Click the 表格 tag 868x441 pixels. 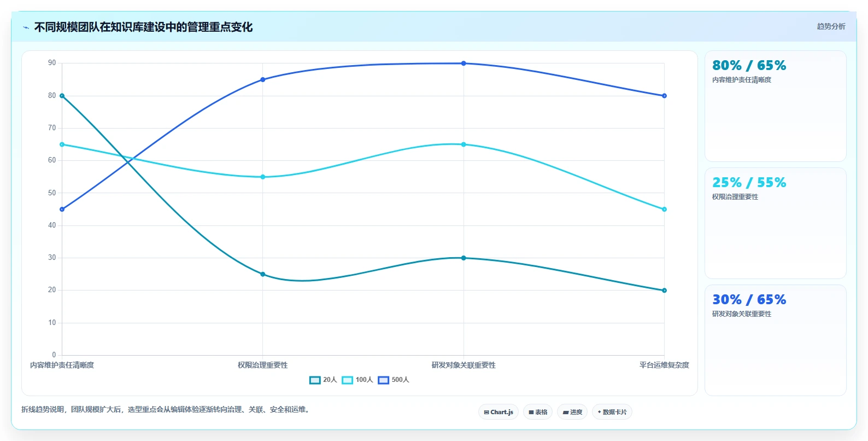coord(538,412)
